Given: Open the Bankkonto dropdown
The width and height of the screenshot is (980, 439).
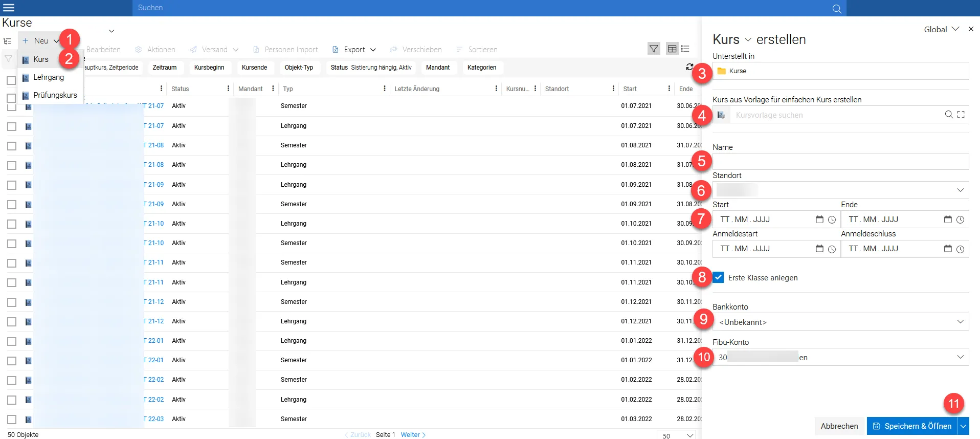Looking at the screenshot, I should [840, 322].
